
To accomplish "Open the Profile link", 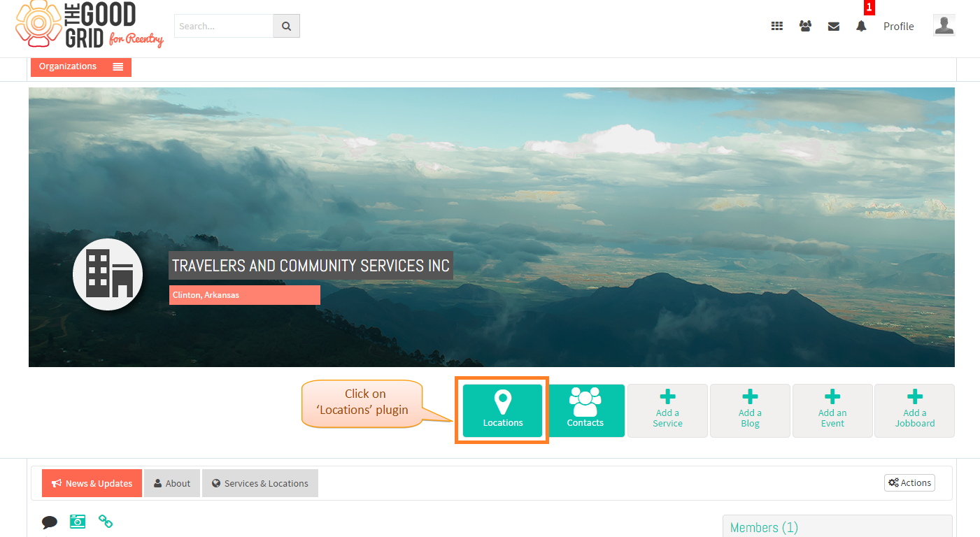I will [899, 26].
